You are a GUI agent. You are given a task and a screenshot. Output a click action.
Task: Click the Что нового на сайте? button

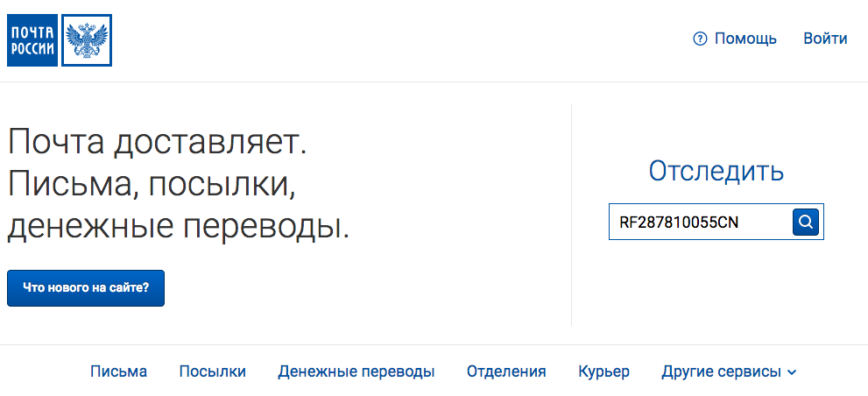86,288
